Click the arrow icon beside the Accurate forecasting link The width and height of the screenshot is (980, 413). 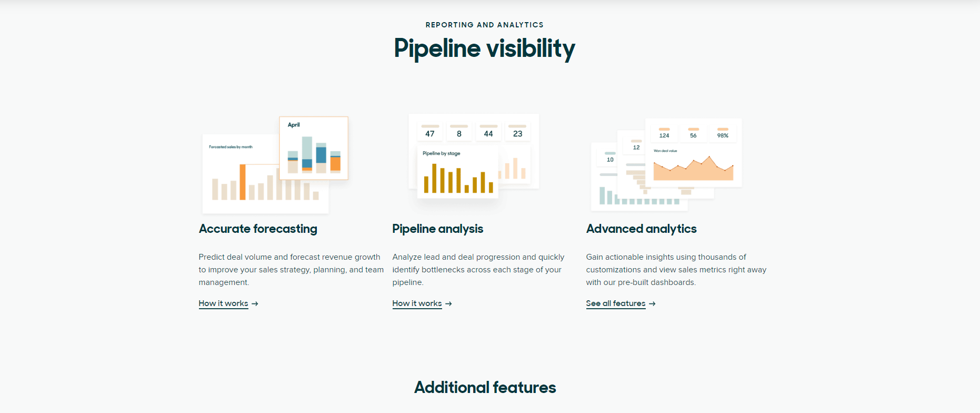[255, 304]
